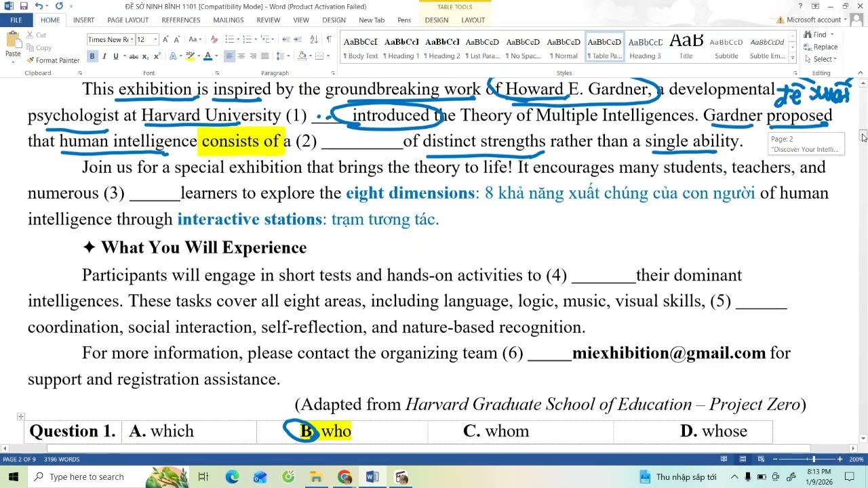Click the Replace command in Editing group
Screen dimensions: 868x488
click(821, 47)
